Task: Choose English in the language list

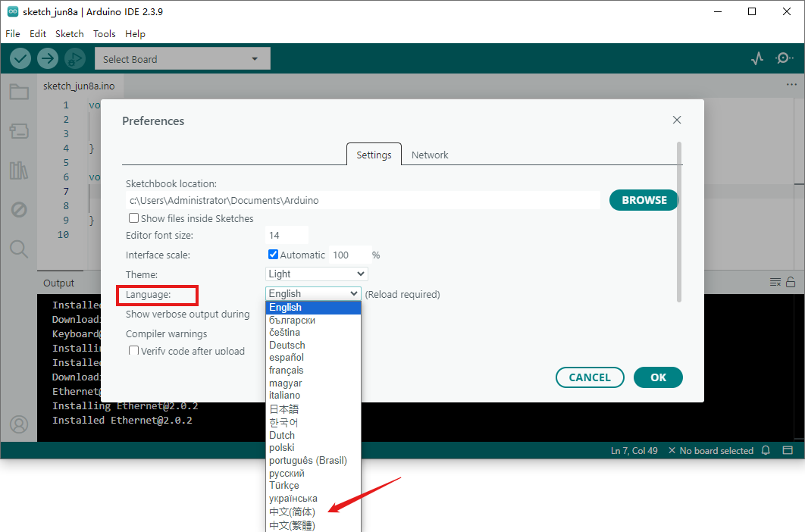Action: [x=313, y=307]
